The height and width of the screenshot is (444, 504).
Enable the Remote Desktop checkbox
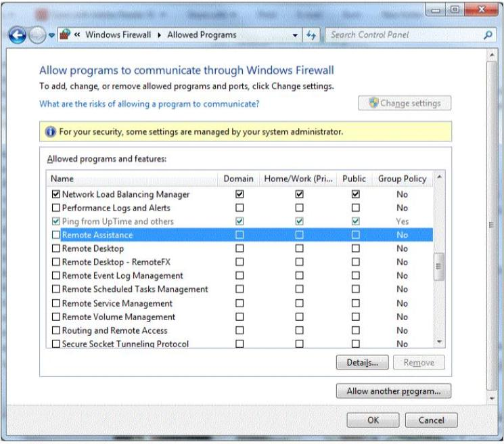click(x=55, y=248)
